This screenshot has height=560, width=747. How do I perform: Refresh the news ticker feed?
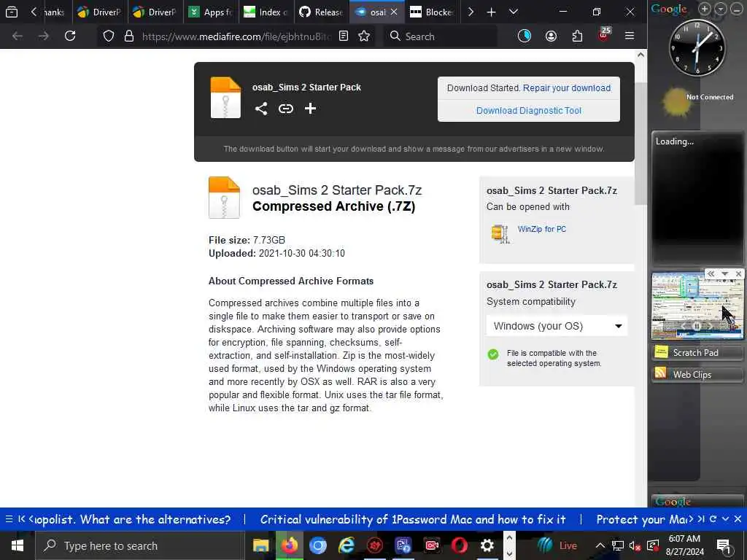click(x=713, y=519)
